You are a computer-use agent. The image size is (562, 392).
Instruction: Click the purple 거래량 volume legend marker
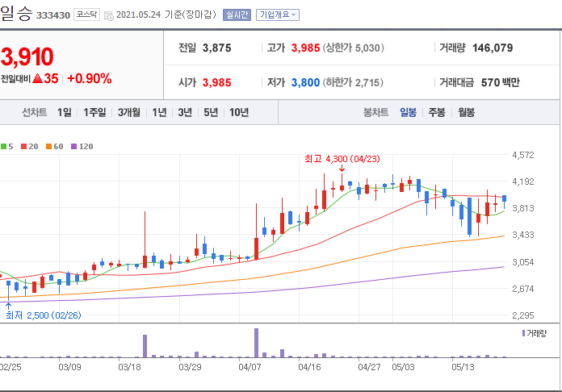523,333
